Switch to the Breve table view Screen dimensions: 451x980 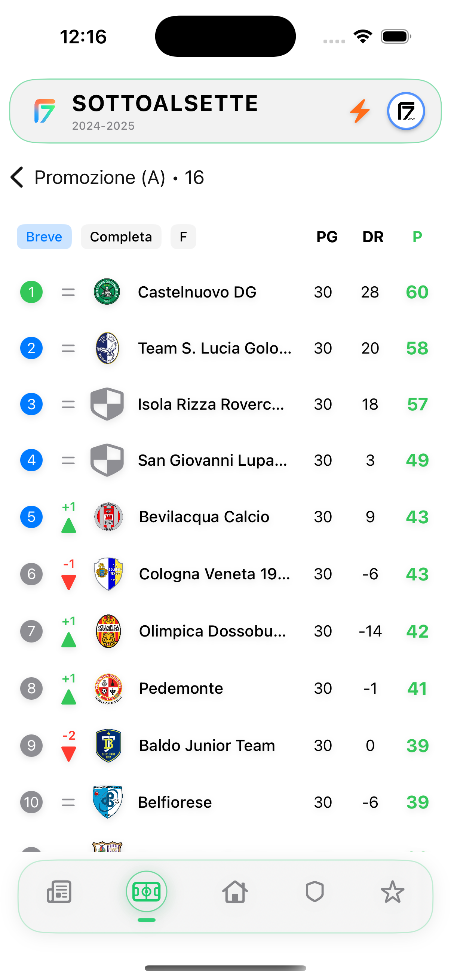tap(44, 237)
